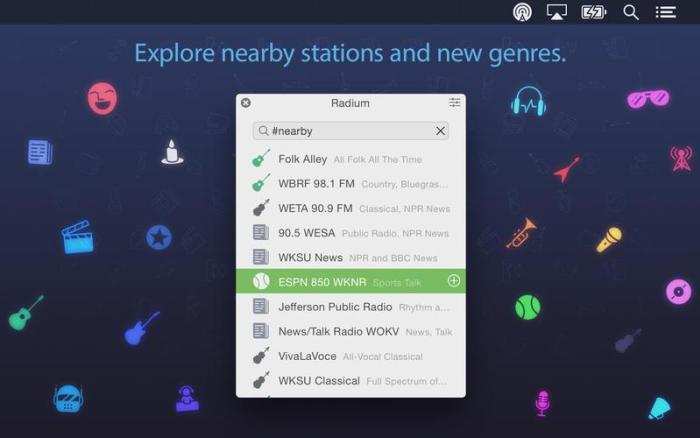Click the guitar icon beside WBRF 98.1 FM

[x=261, y=183]
